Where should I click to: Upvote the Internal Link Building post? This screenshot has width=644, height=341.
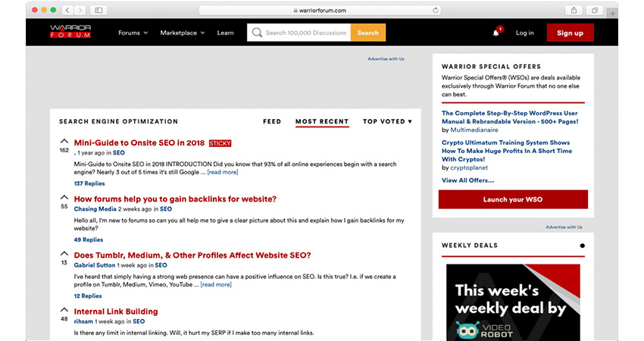[64, 310]
